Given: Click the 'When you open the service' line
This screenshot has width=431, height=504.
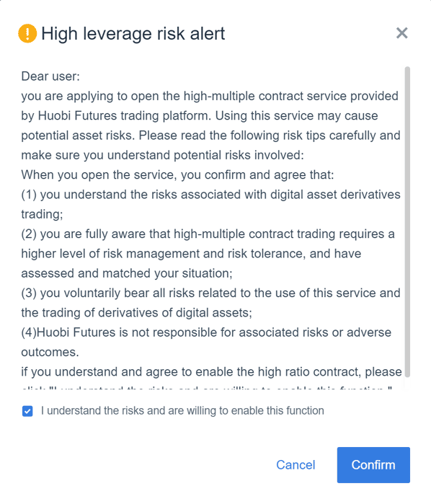Looking at the screenshot, I should click(178, 175).
